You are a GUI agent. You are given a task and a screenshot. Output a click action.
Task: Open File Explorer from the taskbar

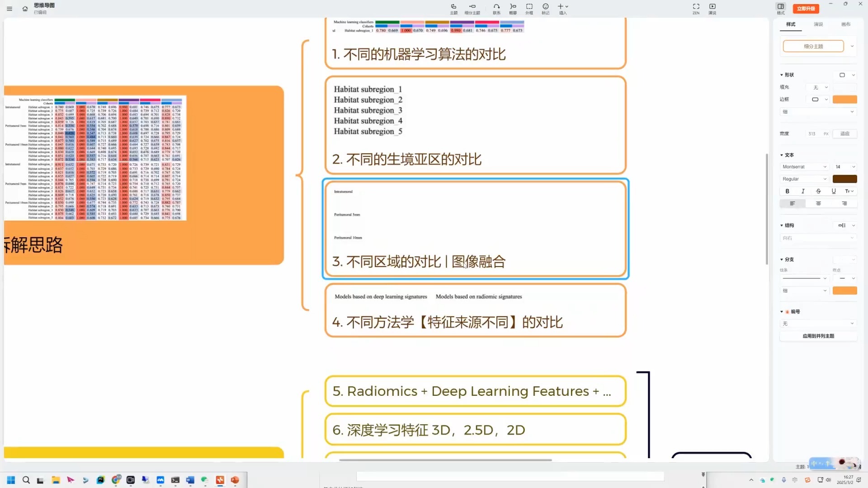coord(56,480)
